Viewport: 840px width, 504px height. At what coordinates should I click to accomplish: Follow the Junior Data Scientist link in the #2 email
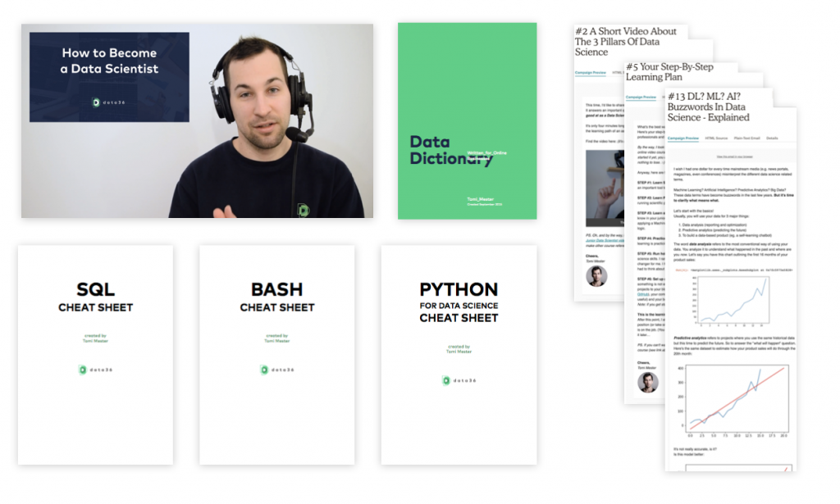(605, 240)
